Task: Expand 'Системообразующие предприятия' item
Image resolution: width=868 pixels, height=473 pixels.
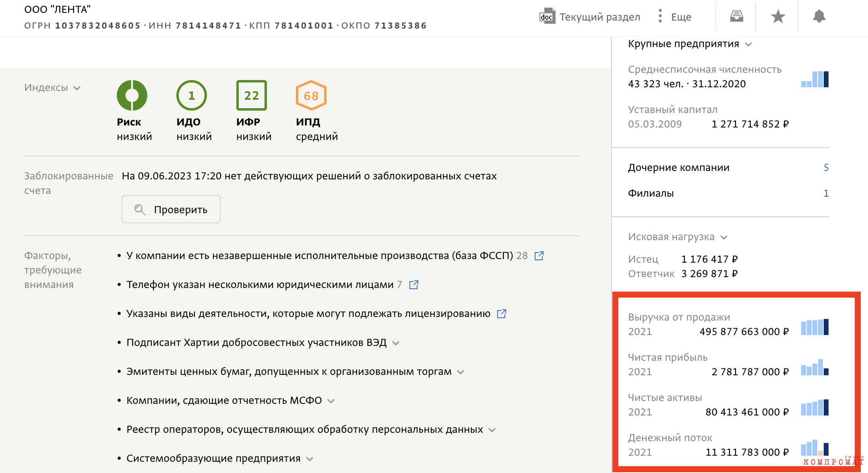Action: [310, 459]
